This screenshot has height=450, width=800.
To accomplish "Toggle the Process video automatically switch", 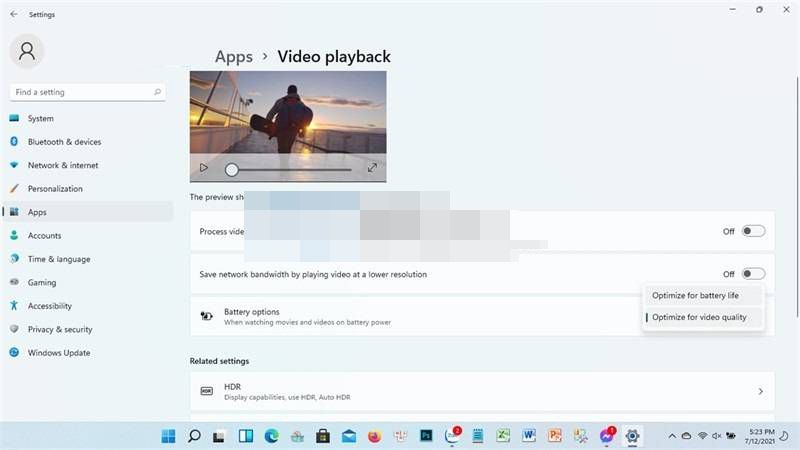I will point(753,231).
